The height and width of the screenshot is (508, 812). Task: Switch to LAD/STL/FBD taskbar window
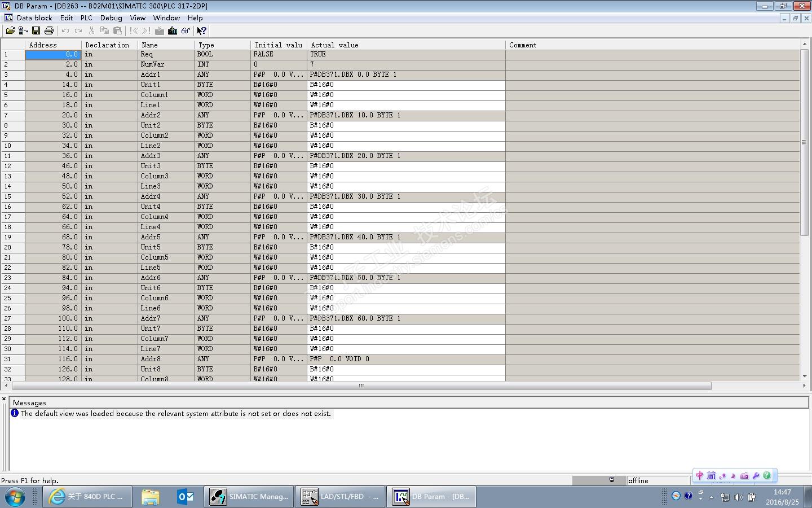click(x=341, y=497)
